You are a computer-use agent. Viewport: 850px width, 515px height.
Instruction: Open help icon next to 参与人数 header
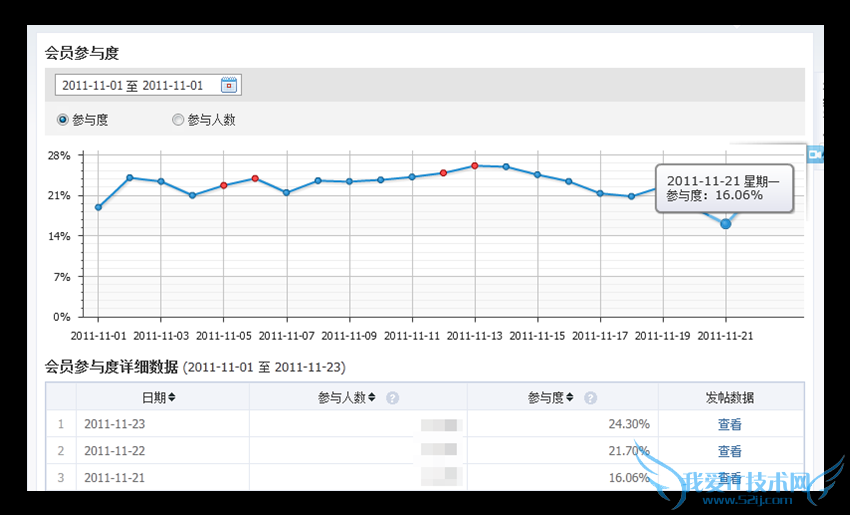[392, 398]
